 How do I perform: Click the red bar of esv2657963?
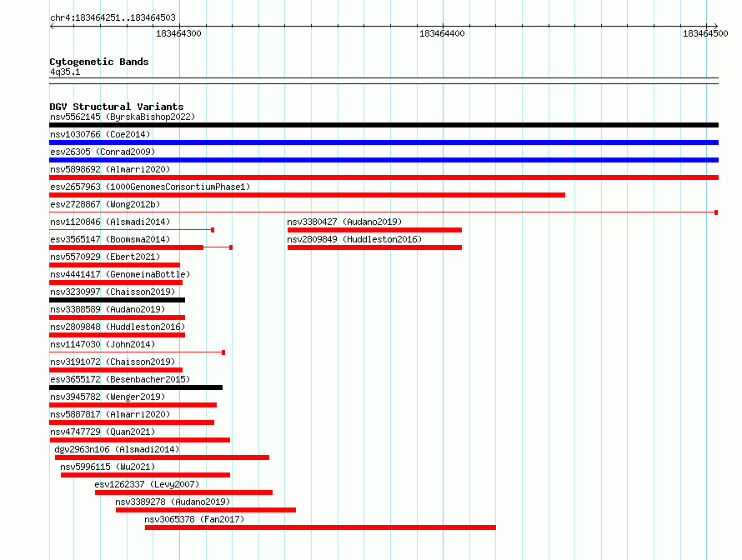click(307, 195)
